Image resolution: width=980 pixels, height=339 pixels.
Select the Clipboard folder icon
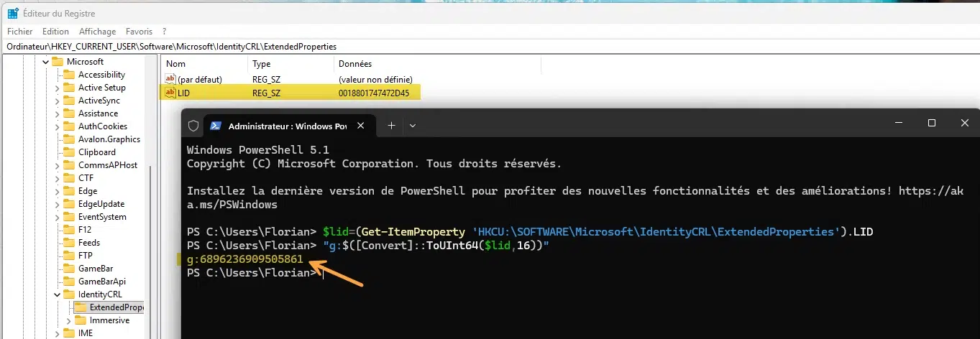[x=69, y=152]
